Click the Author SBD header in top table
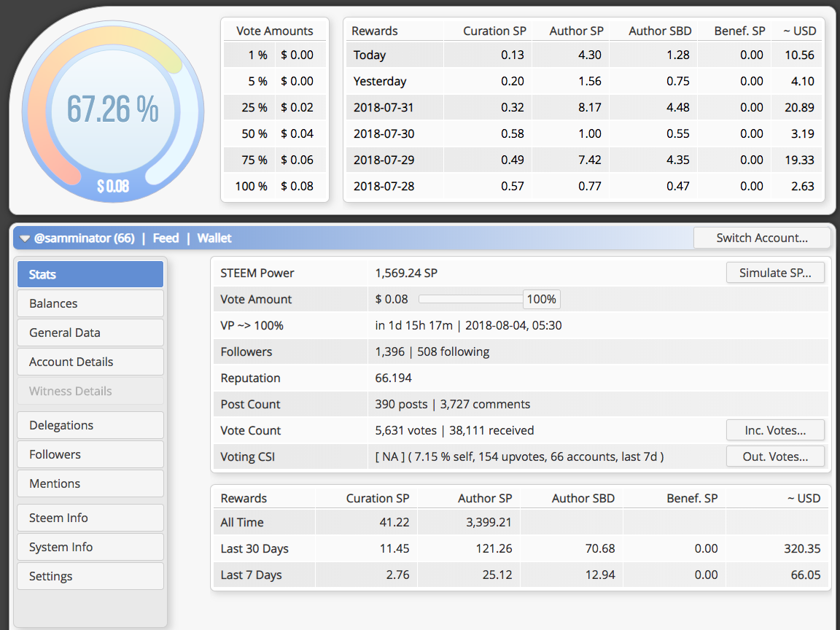 (660, 31)
